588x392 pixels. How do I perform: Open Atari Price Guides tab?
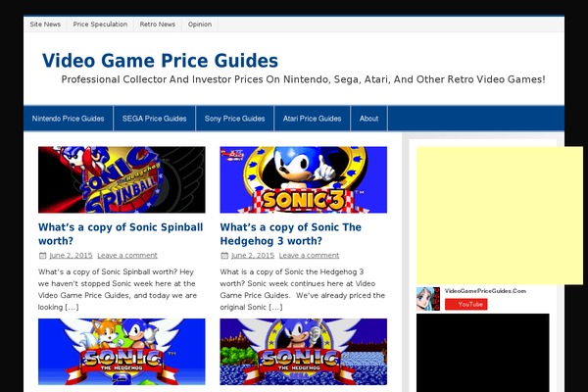[312, 119]
